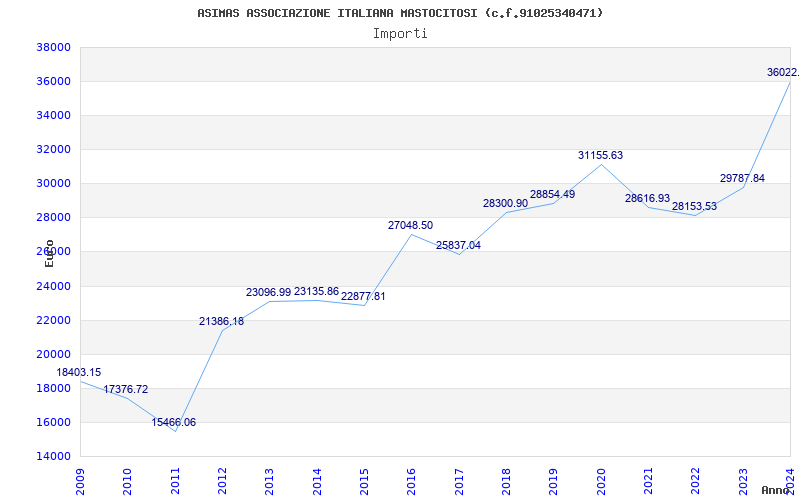
Task: Select the 25837.04 data label
Action: (x=458, y=245)
